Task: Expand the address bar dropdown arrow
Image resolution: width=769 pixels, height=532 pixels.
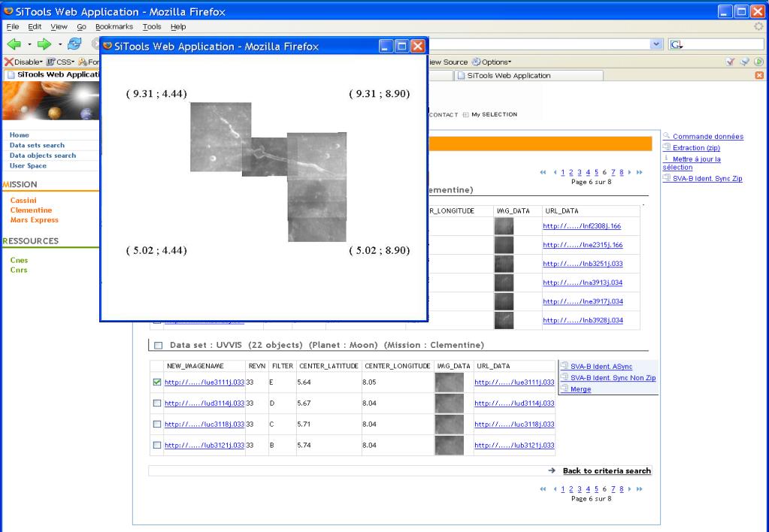Action: [x=656, y=44]
